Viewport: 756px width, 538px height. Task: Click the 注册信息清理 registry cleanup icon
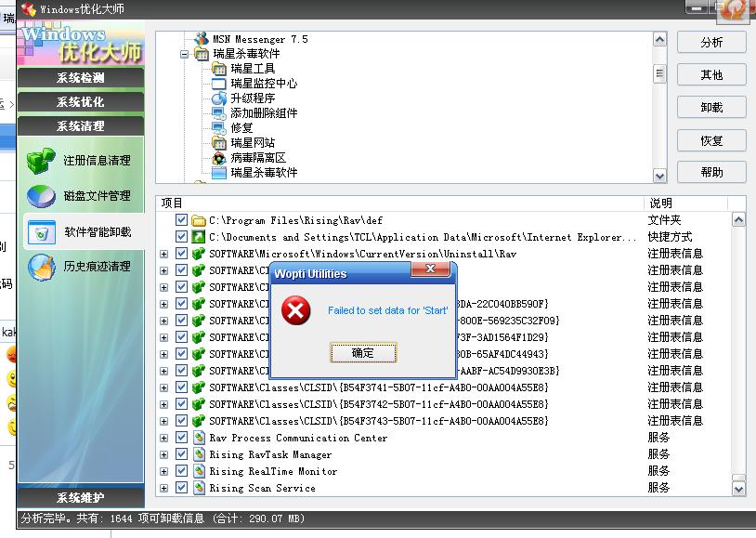tap(41, 161)
